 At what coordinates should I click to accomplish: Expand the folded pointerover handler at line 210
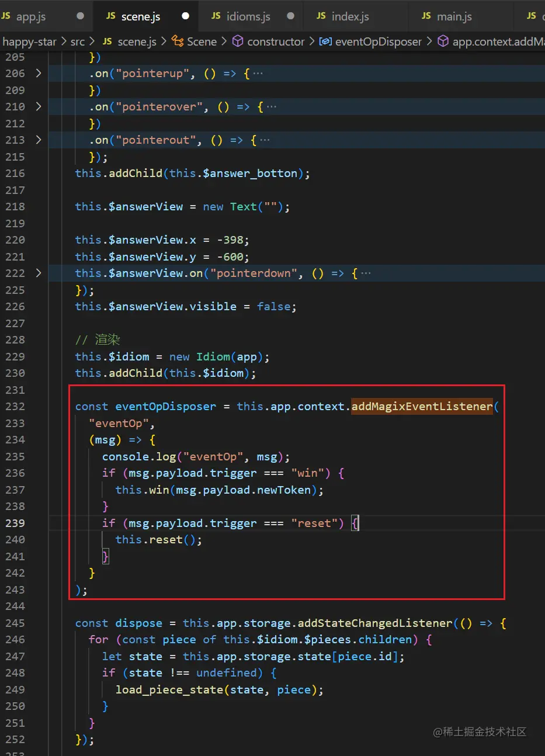(x=39, y=106)
